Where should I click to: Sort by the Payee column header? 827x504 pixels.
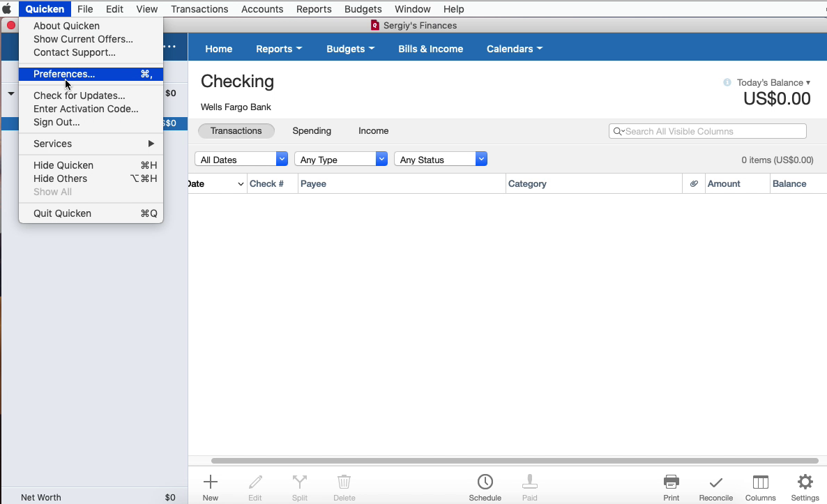[x=402, y=183]
